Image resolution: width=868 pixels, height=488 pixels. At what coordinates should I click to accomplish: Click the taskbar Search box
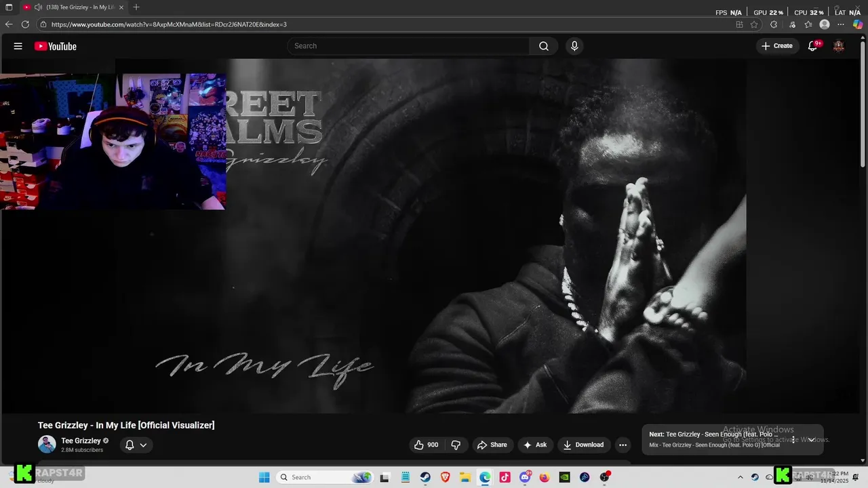point(325,477)
